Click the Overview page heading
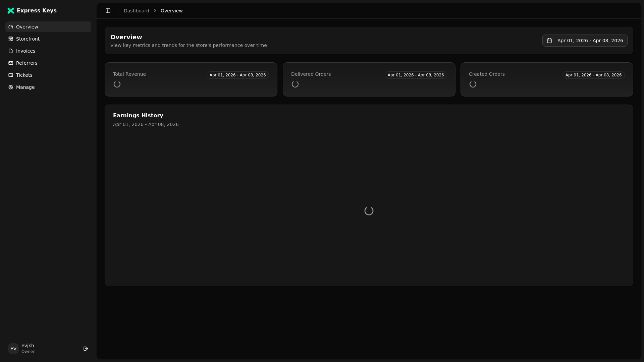 [x=126, y=37]
